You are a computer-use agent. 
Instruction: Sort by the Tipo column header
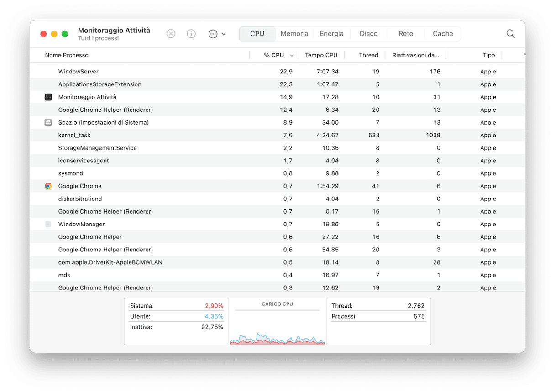tap(489, 55)
